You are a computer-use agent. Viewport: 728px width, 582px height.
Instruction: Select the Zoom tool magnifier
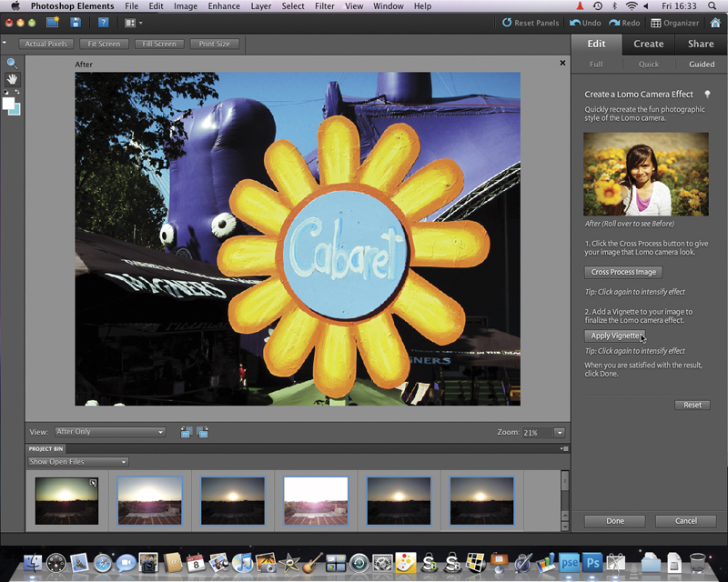[x=12, y=64]
